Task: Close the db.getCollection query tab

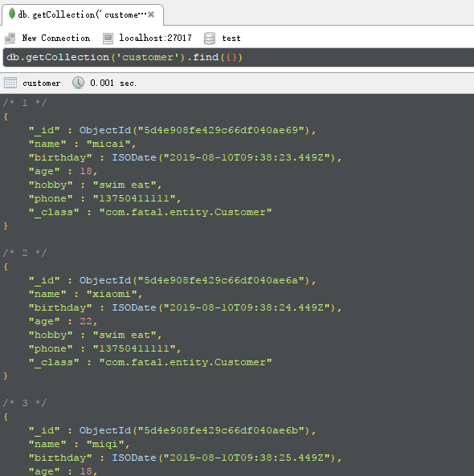Action: click(x=151, y=14)
